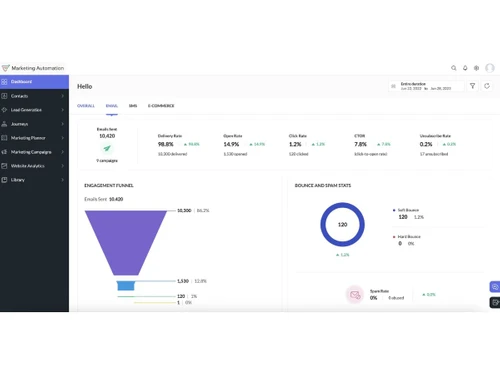Click the Bounce and Spam Stats heading
The height and width of the screenshot is (375, 500).
tap(323, 185)
